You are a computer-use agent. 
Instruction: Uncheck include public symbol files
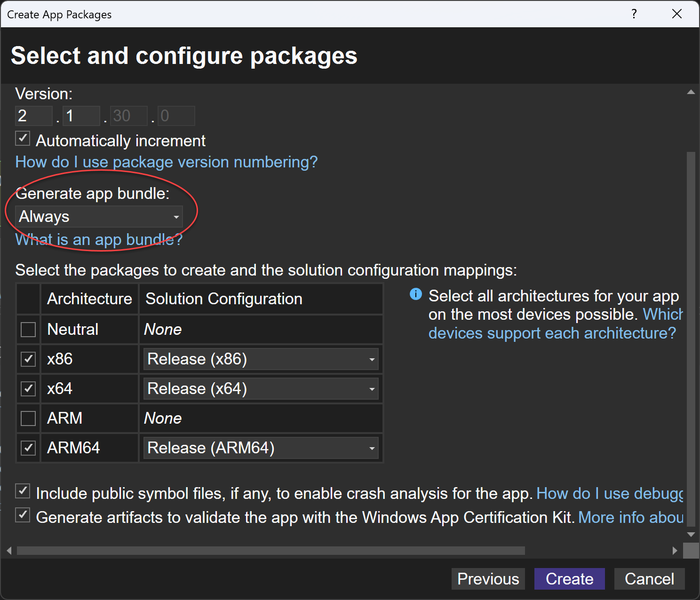tap(22, 491)
